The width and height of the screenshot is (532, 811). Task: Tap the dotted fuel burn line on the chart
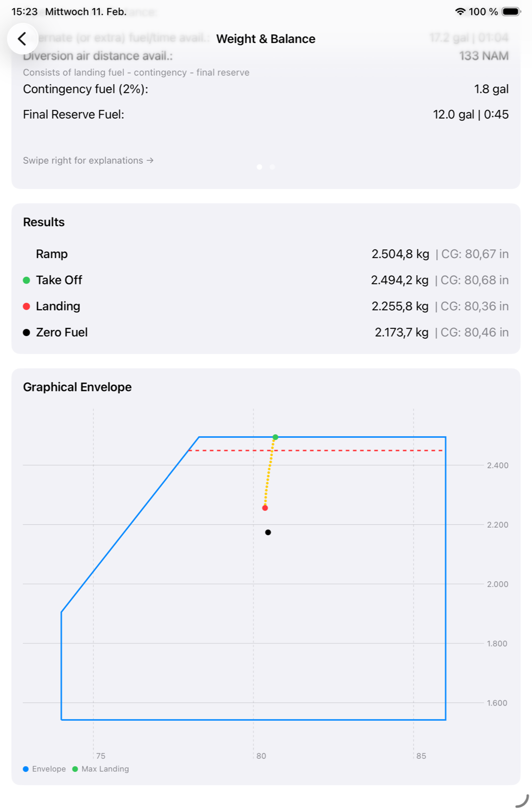270,471
